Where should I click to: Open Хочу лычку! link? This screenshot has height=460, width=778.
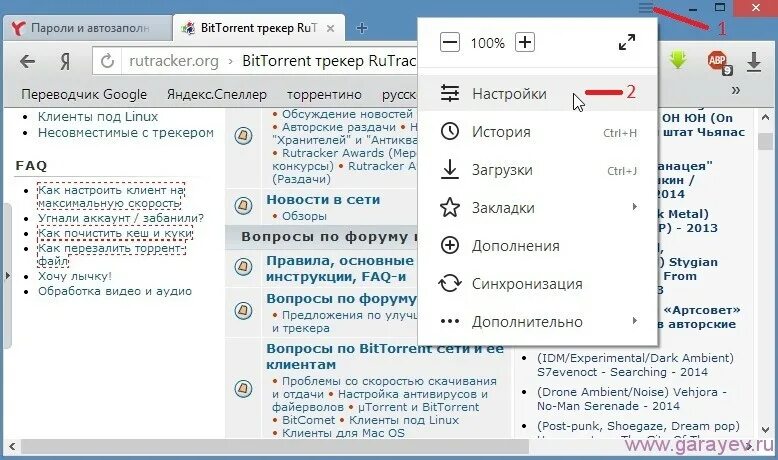click(x=75, y=276)
